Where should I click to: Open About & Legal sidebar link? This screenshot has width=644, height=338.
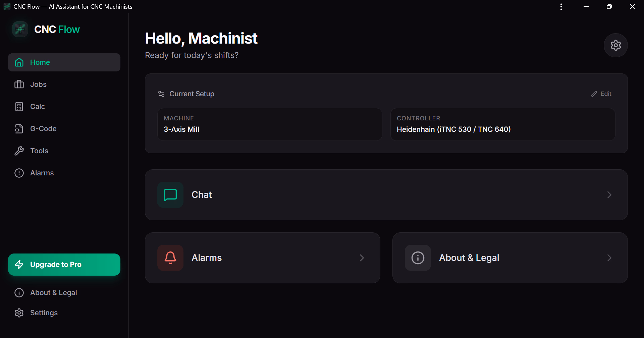tap(64, 293)
